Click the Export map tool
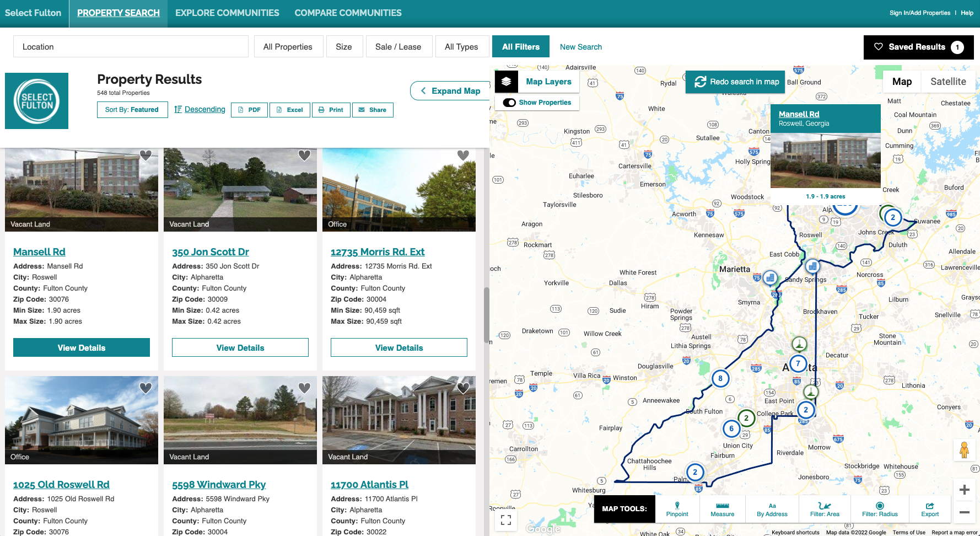 [930, 509]
